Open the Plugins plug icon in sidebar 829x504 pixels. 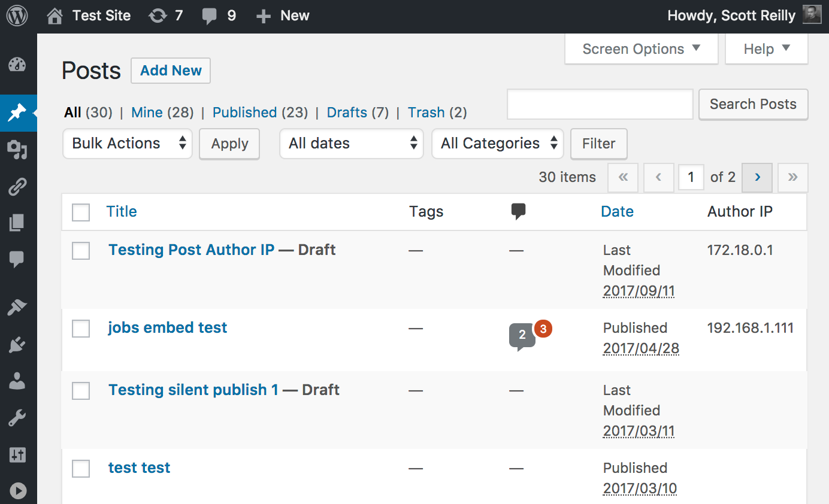coord(17,344)
